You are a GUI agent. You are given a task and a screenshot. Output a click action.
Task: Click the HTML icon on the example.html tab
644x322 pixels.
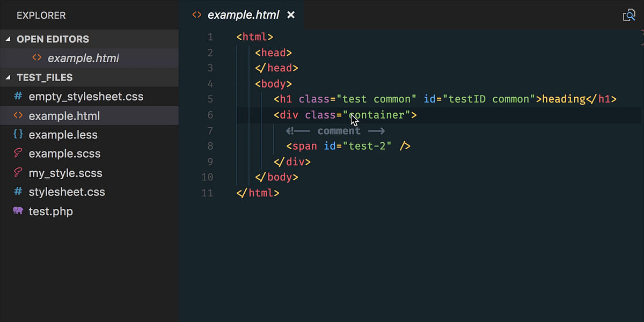196,15
